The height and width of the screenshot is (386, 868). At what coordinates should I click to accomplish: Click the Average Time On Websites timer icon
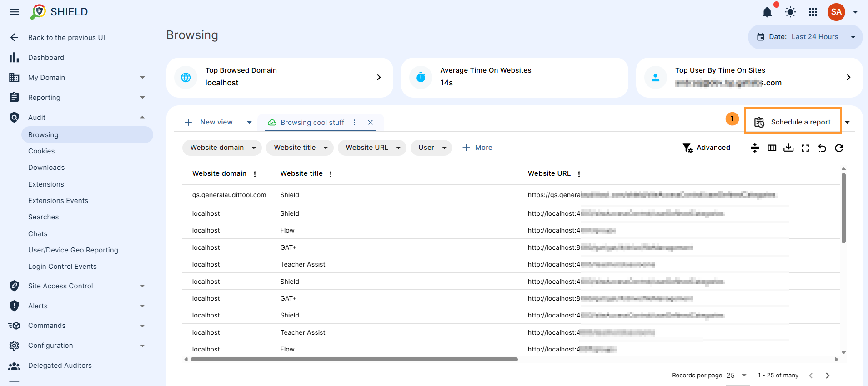pos(421,78)
